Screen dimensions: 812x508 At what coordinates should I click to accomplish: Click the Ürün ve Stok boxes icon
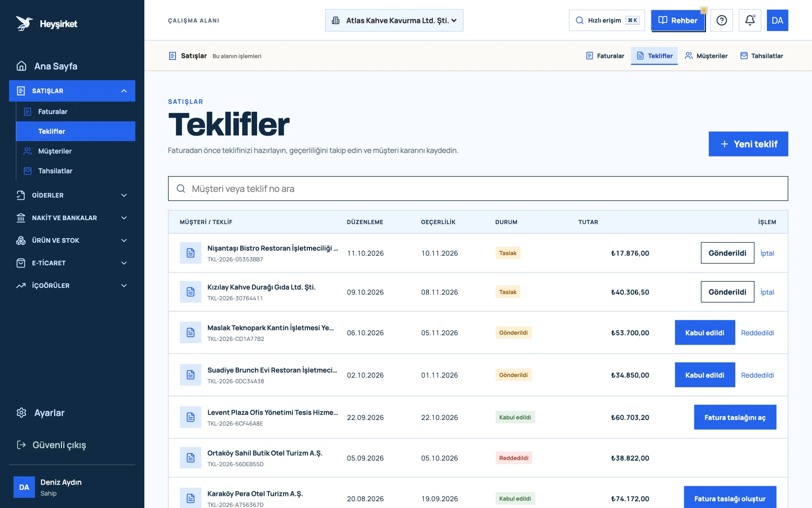21,240
